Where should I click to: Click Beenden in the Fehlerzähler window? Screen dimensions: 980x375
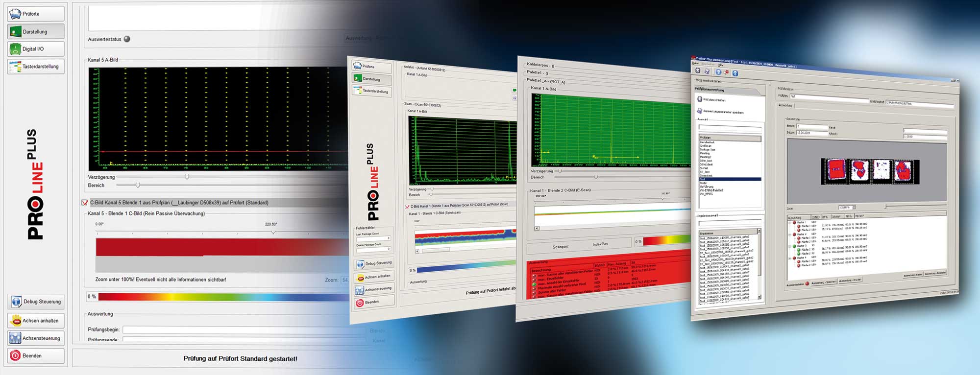coord(374,302)
